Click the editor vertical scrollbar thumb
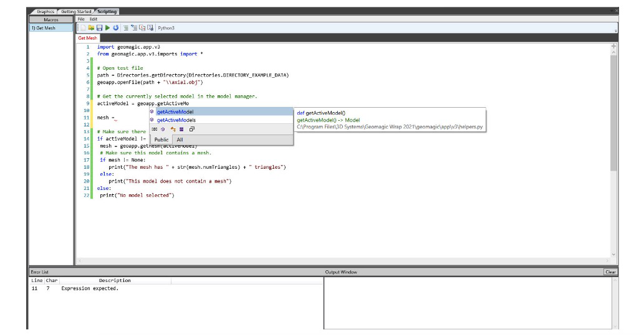The height and width of the screenshot is (335, 644). click(613, 113)
